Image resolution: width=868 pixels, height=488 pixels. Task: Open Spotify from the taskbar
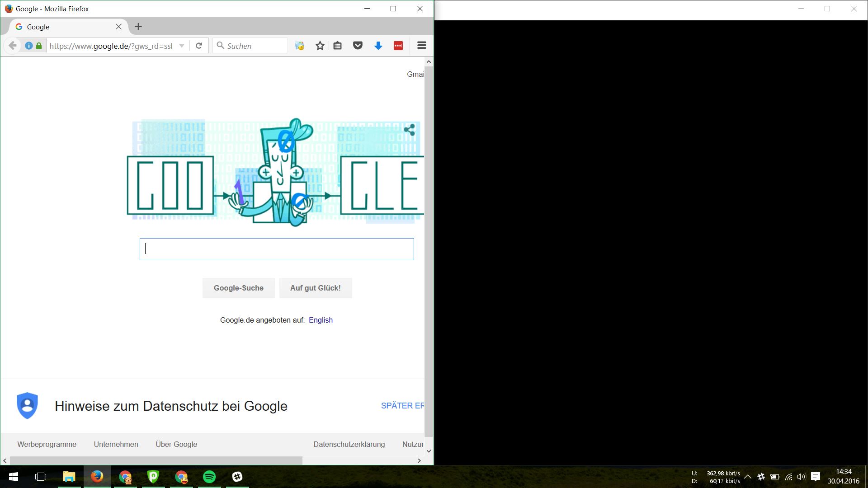pyautogui.click(x=209, y=477)
